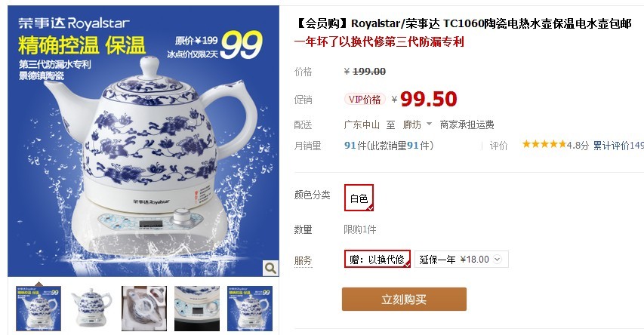This screenshot has height=335, width=644.
Task: Click the five-star rating icons
Action: [544, 144]
